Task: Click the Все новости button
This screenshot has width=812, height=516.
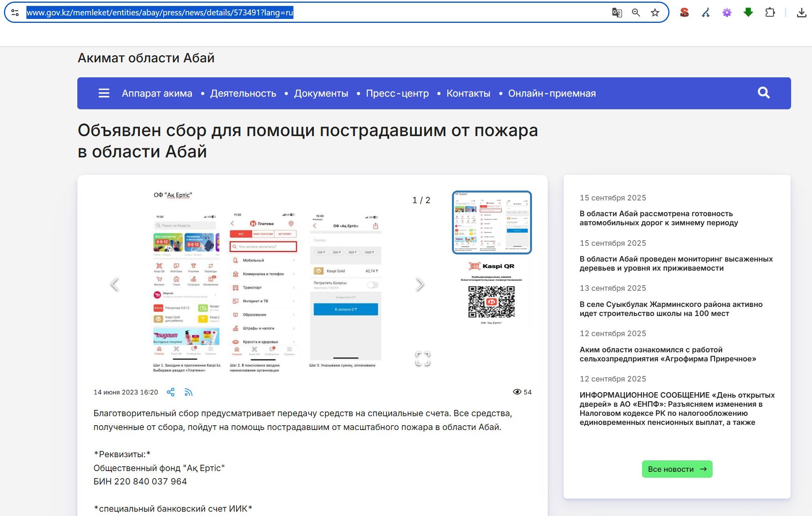Action: click(677, 469)
